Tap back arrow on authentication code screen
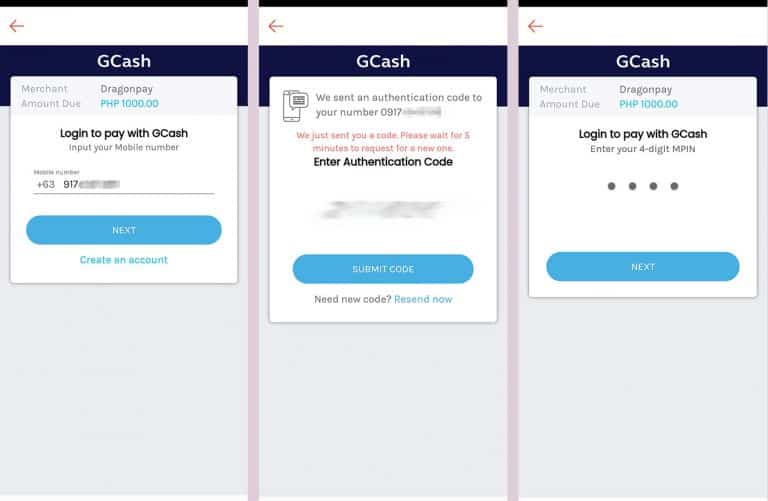768x501 pixels. (x=276, y=26)
